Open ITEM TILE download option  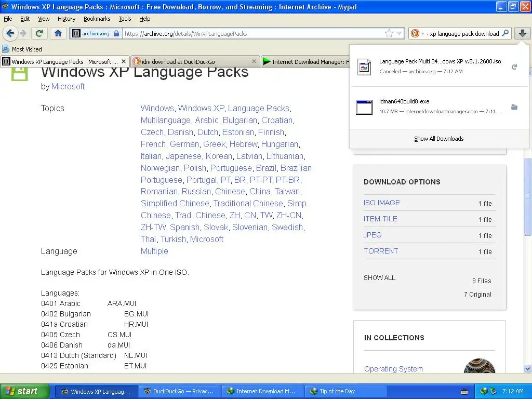[x=380, y=219]
